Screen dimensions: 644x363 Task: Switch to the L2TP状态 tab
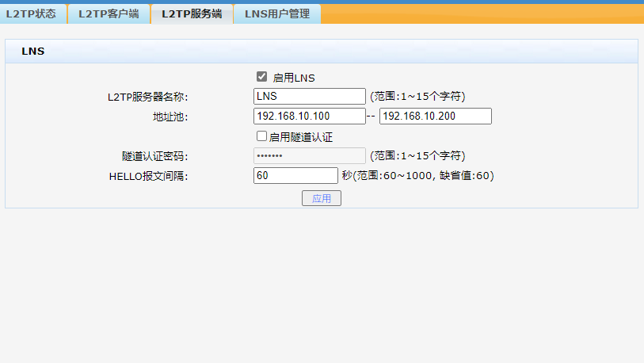[x=32, y=14]
